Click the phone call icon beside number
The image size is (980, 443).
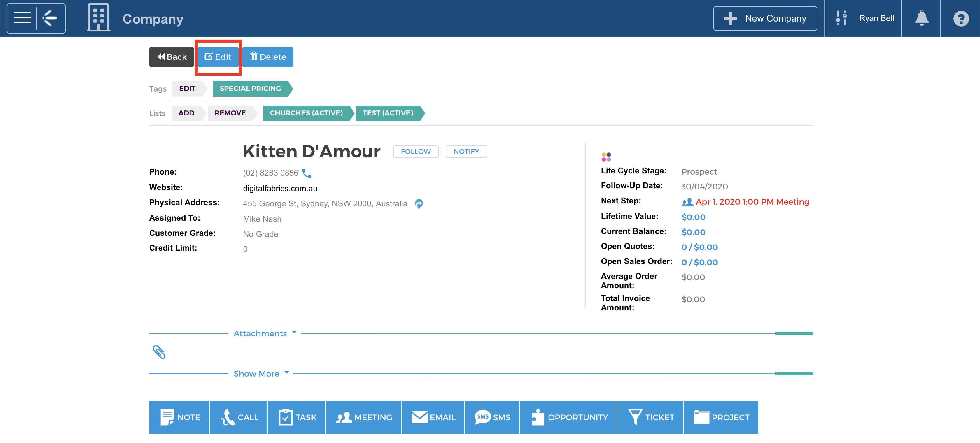307,173
